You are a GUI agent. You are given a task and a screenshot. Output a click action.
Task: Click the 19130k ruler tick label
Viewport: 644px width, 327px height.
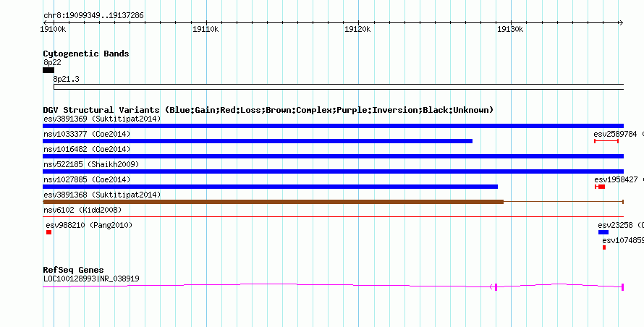[x=510, y=29]
